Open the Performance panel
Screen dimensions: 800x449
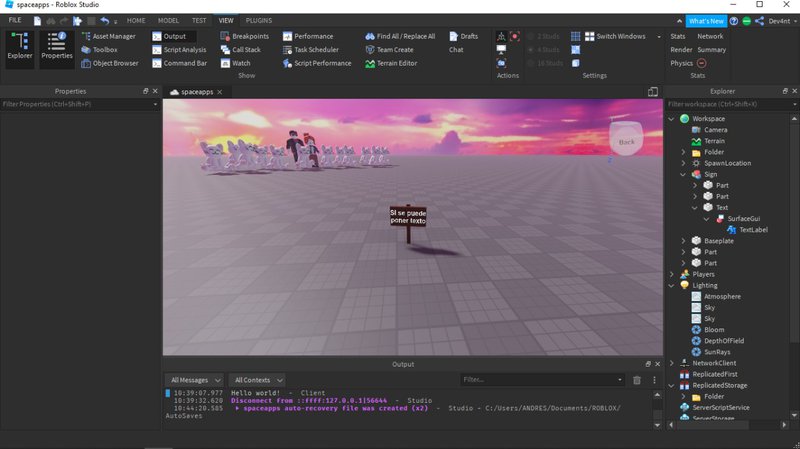308,36
